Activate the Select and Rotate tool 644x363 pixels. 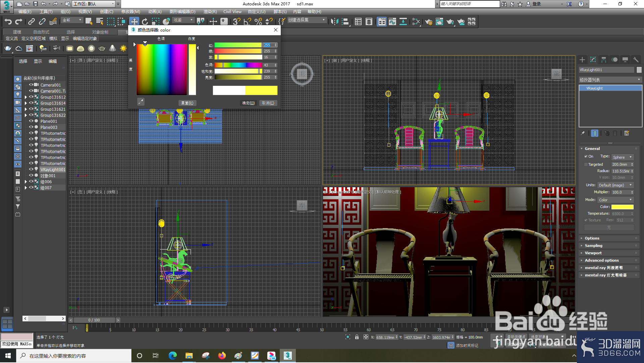tap(145, 22)
